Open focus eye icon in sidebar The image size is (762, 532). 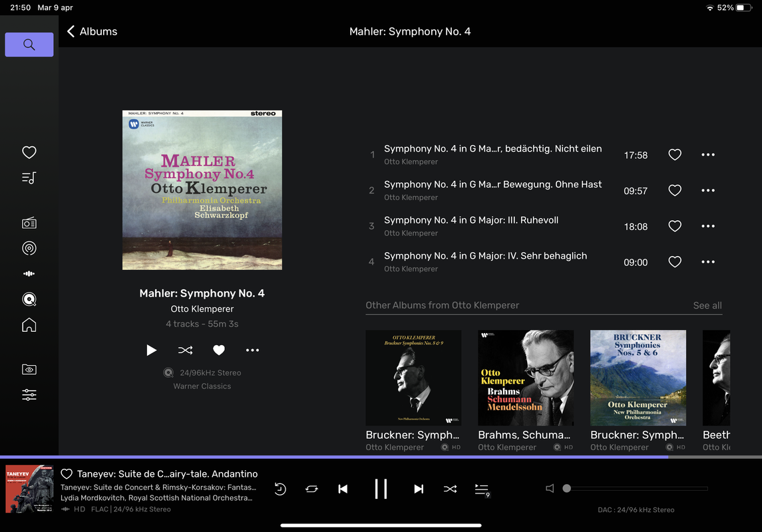tap(29, 369)
